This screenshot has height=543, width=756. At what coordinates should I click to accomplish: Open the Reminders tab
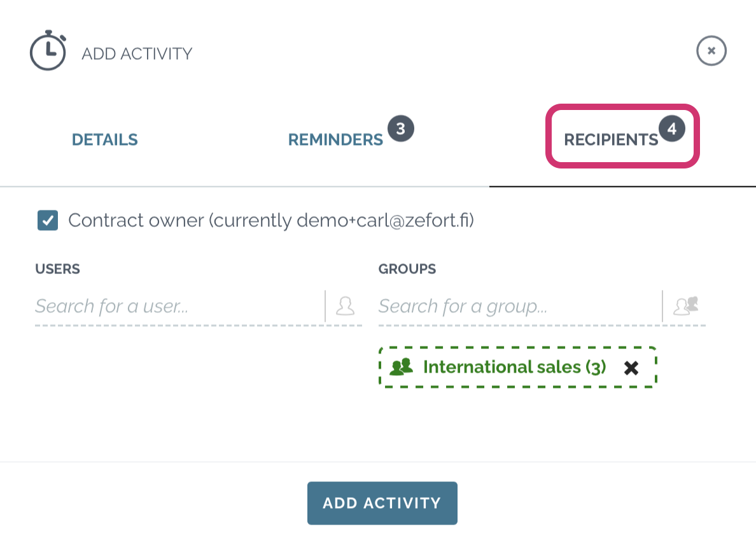(x=335, y=140)
